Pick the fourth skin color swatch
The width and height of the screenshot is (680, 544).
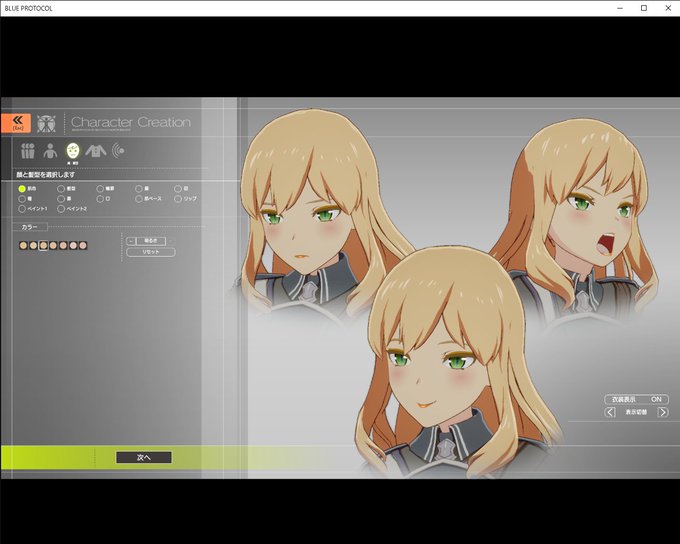click(53, 246)
